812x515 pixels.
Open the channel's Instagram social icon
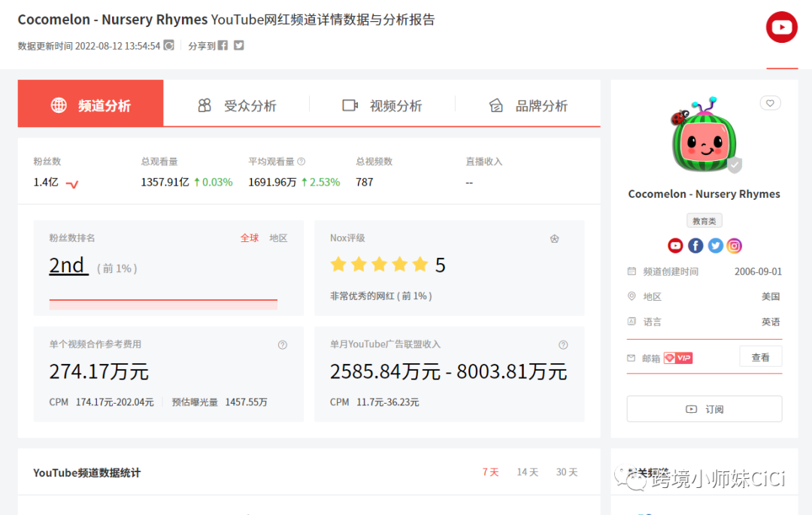[x=735, y=246]
